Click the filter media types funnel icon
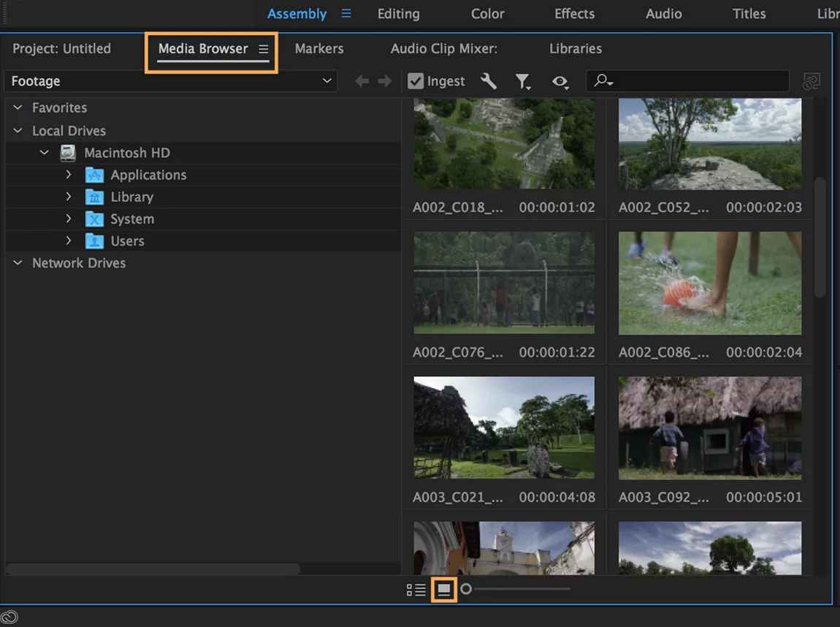This screenshot has height=627, width=840. pyautogui.click(x=524, y=81)
